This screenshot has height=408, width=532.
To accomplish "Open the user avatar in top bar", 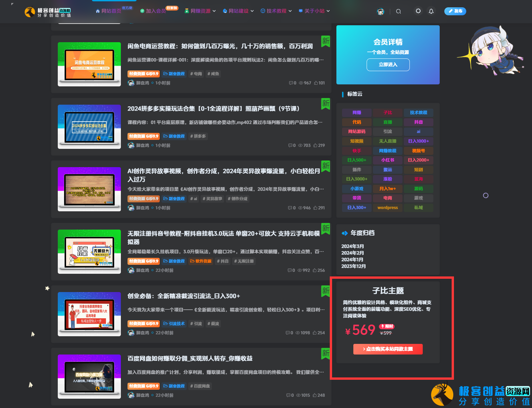I will point(381,12).
